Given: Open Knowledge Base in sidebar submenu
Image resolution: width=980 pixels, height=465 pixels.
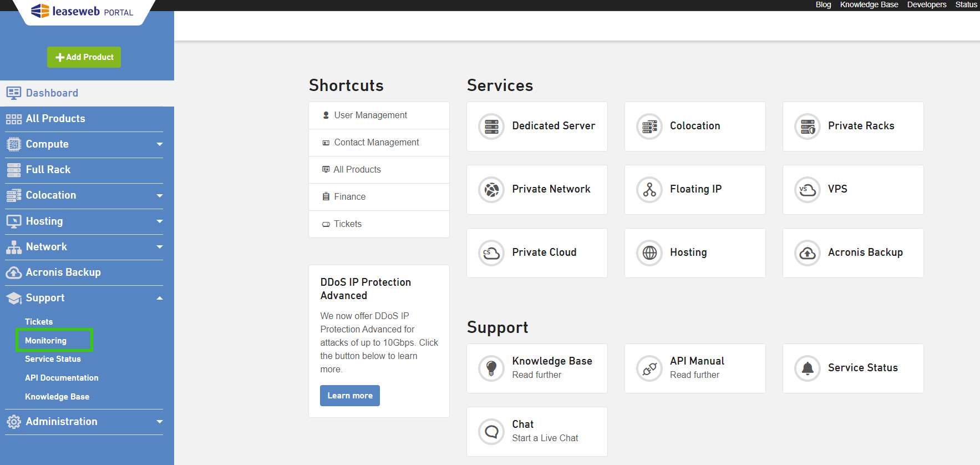Looking at the screenshot, I should (57, 397).
